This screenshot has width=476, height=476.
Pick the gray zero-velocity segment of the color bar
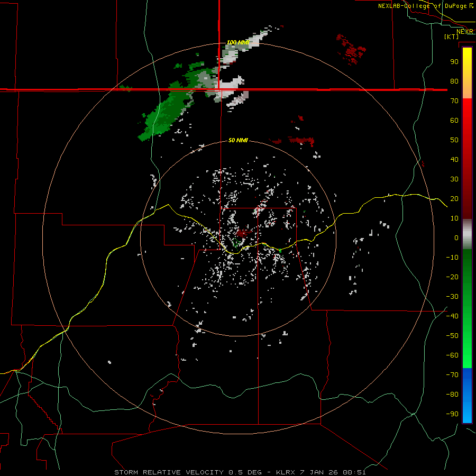[467, 234]
